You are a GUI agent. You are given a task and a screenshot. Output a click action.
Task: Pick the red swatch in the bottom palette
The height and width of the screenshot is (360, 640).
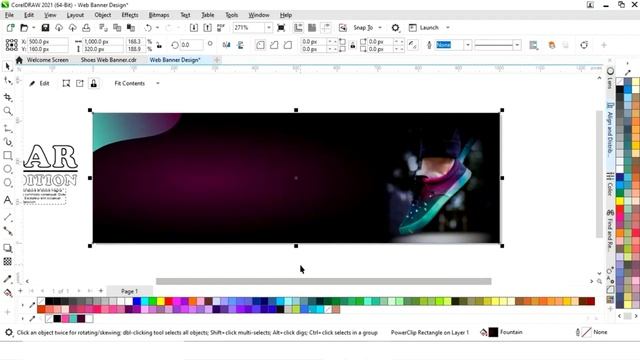point(169,301)
